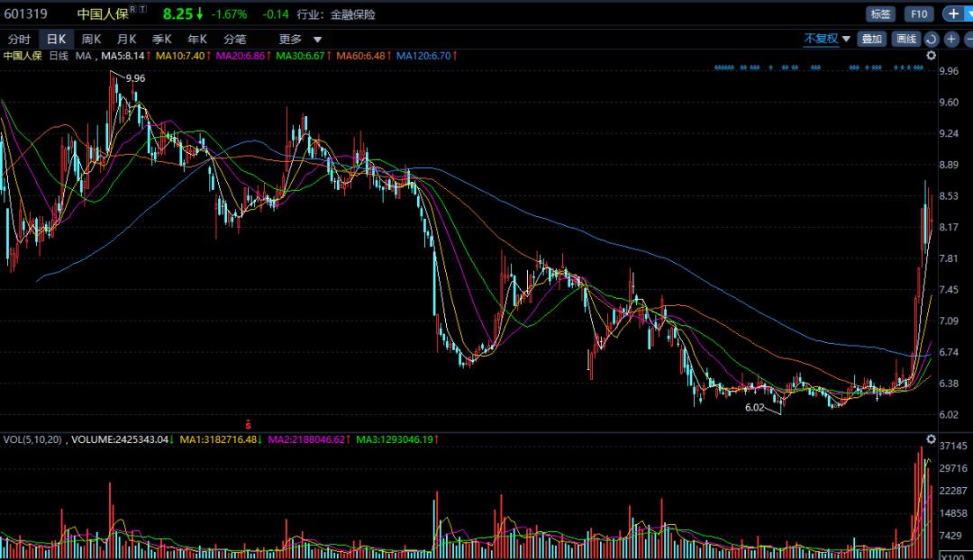973x560 pixels.
Task: Toggle the 画线 drawing tools button
Action: [x=905, y=39]
